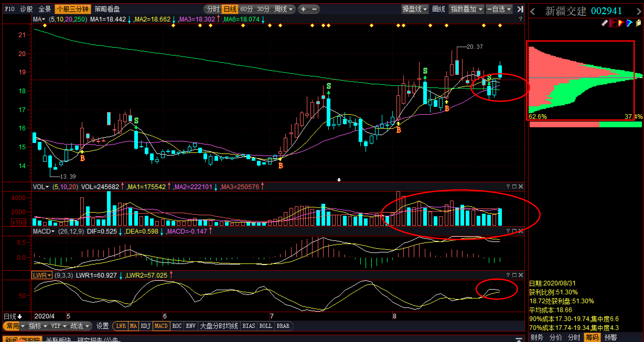Select the red-yellow flame chip icon
This screenshot has width=644, height=342.
click(x=621, y=23)
